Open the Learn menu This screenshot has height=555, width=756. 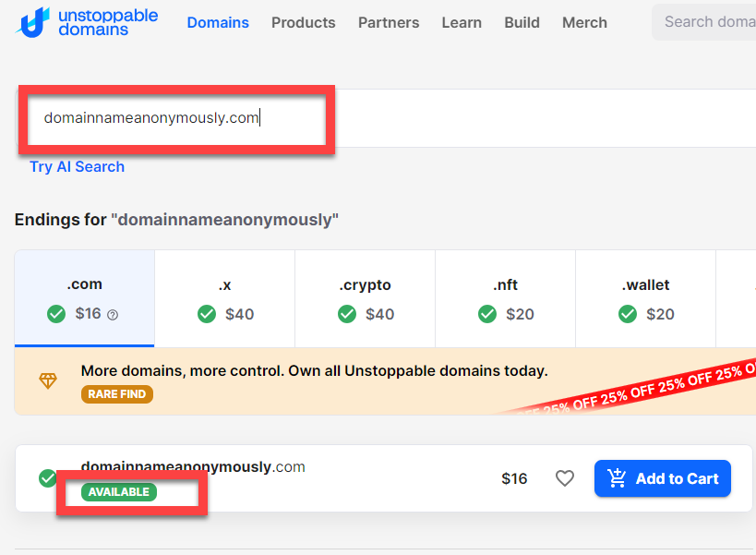coord(462,23)
